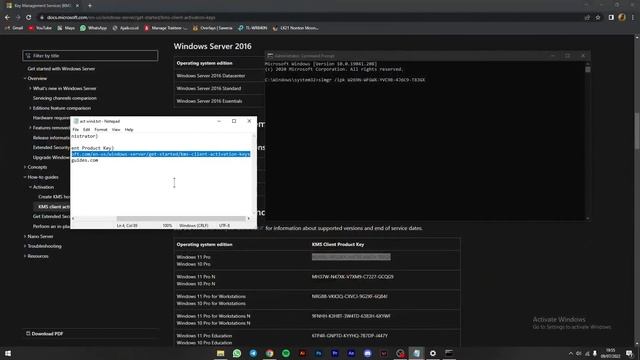Image resolution: width=640 pixels, height=360 pixels.
Task: Open Servicing channels comparison page
Action: coord(65,98)
